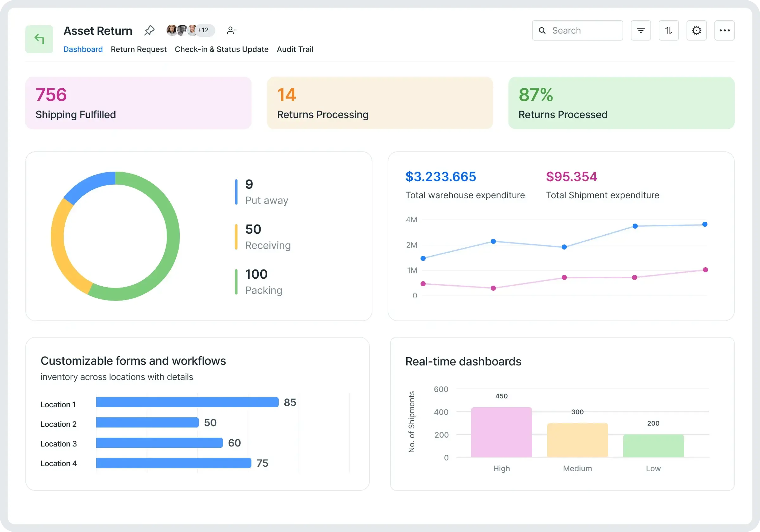Click the search magnifier icon
Image resolution: width=760 pixels, height=532 pixels.
click(x=542, y=30)
